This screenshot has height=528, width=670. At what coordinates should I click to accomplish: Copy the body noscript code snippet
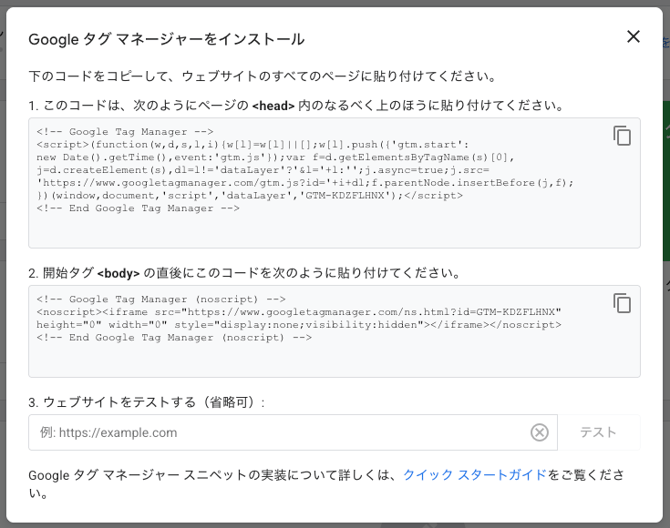pyautogui.click(x=622, y=304)
